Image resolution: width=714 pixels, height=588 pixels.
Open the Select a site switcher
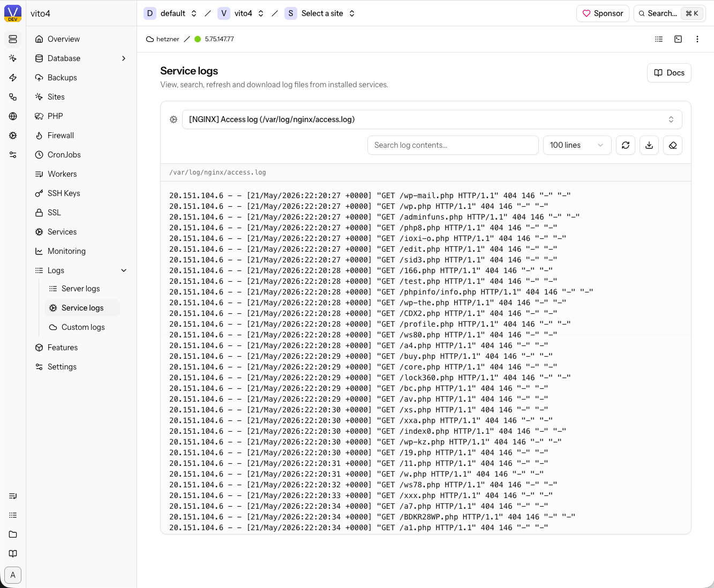[x=320, y=13]
